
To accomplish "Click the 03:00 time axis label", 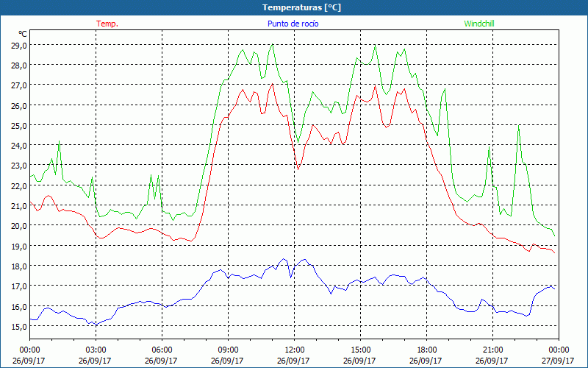I will click(96, 350).
